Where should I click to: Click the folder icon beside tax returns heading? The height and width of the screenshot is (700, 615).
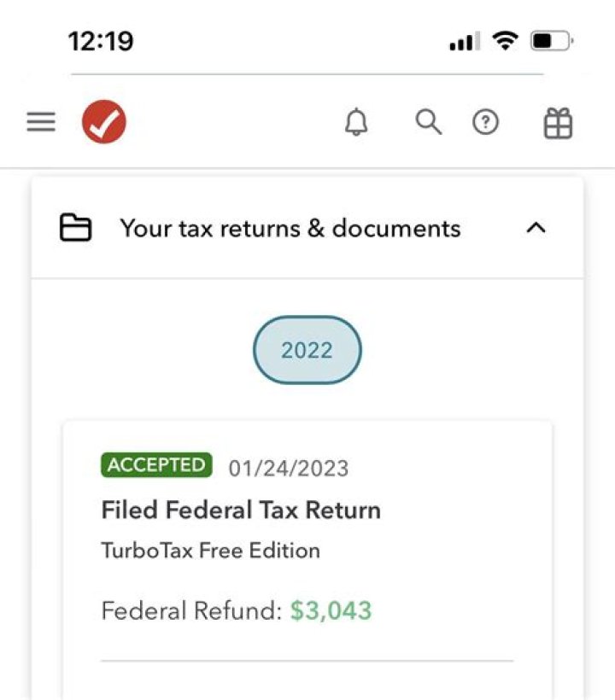click(75, 229)
